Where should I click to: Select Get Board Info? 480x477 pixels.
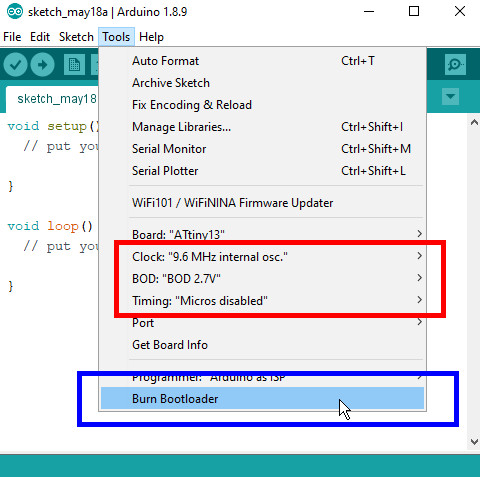pyautogui.click(x=262, y=345)
